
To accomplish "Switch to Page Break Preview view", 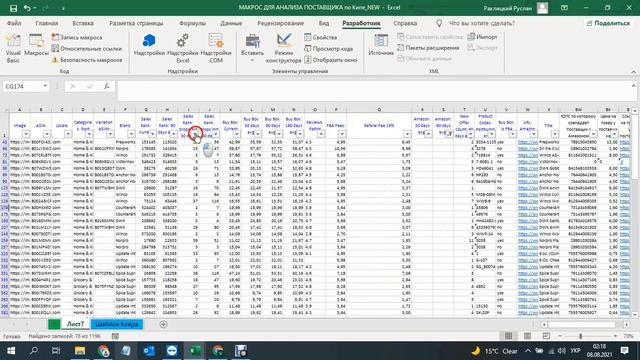I will (x=546, y=336).
